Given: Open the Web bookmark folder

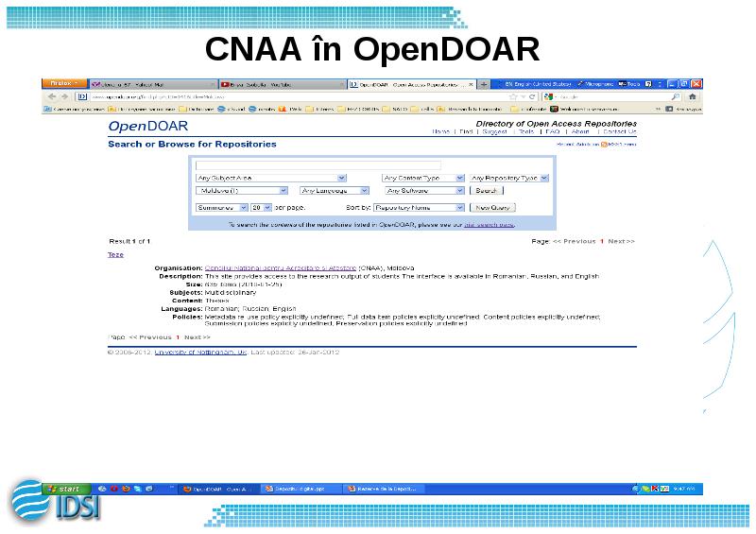Looking at the screenshot, I should tap(291, 109).
